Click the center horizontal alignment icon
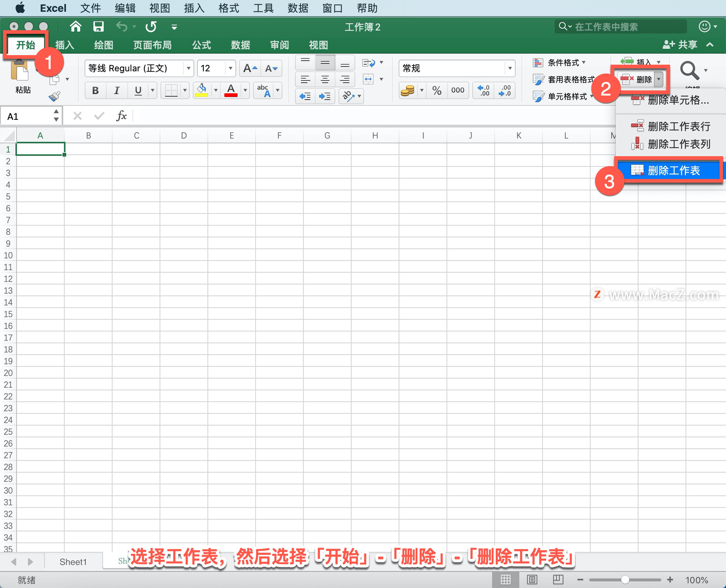This screenshot has width=726, height=588. [x=325, y=79]
